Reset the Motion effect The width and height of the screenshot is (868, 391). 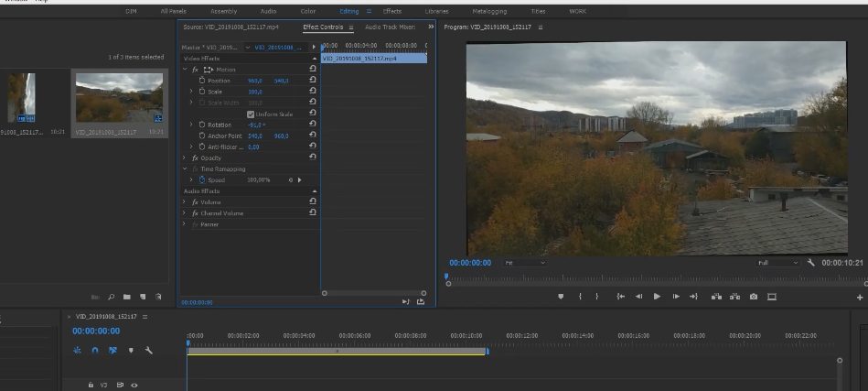click(x=313, y=70)
